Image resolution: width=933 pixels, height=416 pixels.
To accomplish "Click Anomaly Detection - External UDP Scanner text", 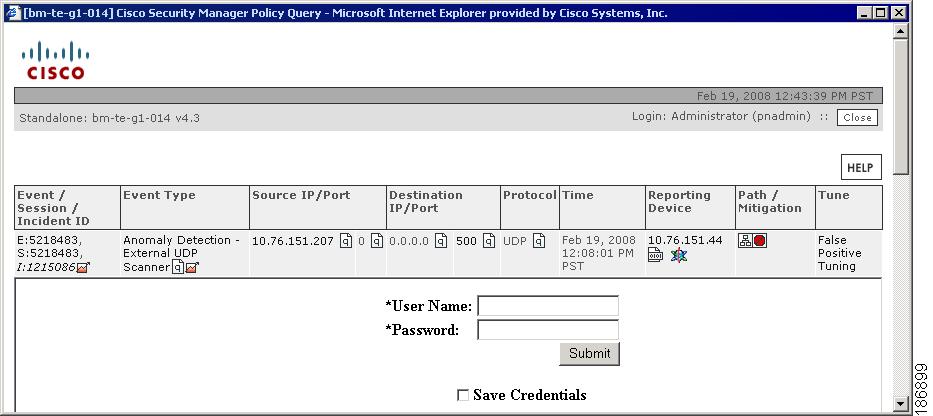I will [181, 254].
